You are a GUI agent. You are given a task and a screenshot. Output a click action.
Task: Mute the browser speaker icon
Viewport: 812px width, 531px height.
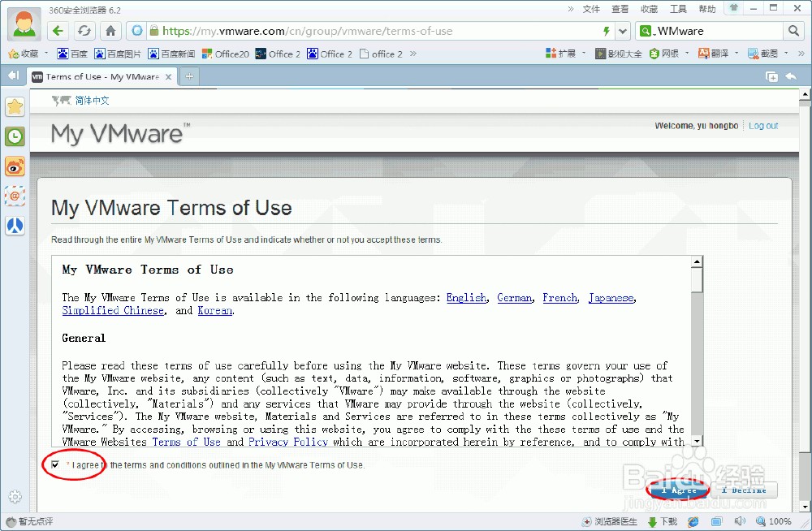pos(740,521)
